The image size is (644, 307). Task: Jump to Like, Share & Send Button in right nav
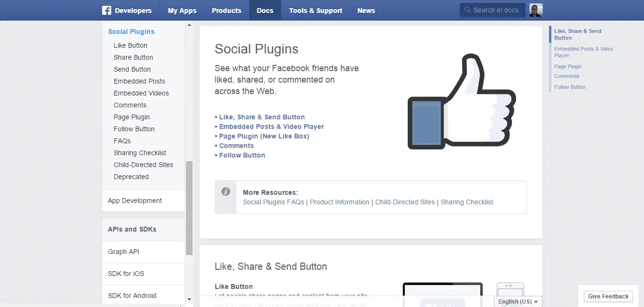(x=578, y=34)
